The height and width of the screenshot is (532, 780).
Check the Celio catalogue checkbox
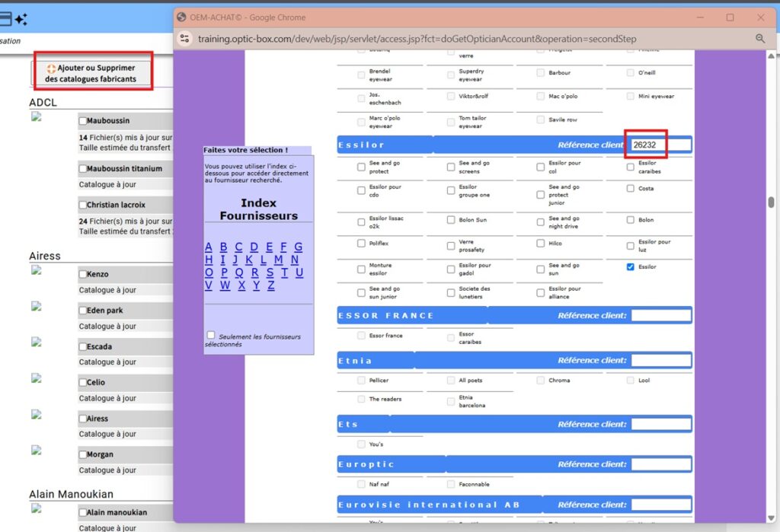click(x=83, y=382)
